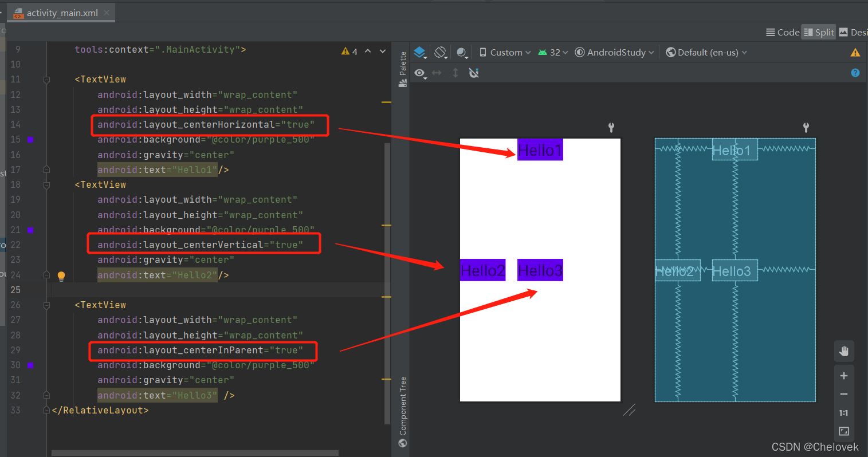This screenshot has width=868, height=457.
Task: Click the resize handle below the design preview
Action: coord(629,409)
